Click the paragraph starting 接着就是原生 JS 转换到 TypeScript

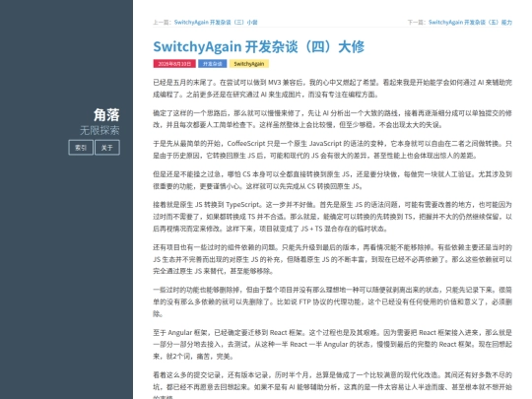click(333, 217)
